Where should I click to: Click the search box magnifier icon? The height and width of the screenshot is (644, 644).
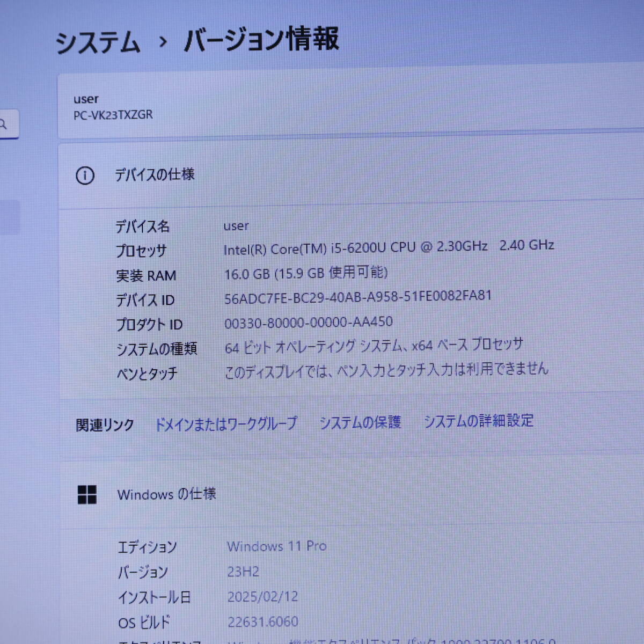(3, 125)
